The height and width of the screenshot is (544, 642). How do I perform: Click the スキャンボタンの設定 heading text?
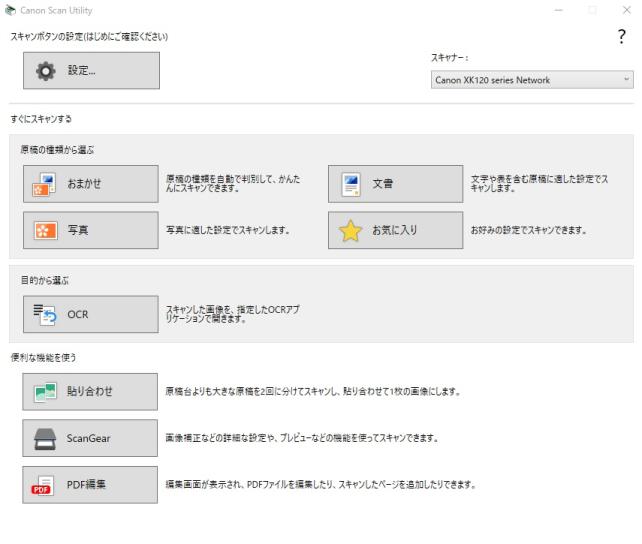click(x=89, y=36)
